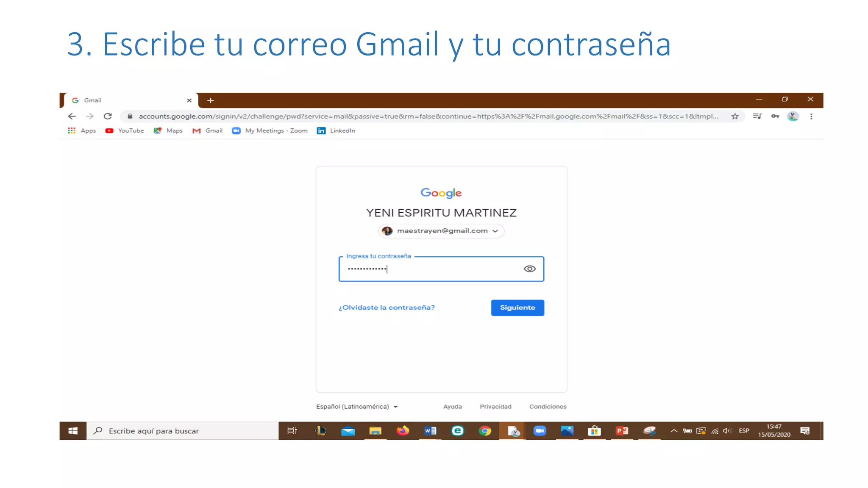Switch to Chrome on the taskbar
The height and width of the screenshot is (488, 868).
pos(485,431)
